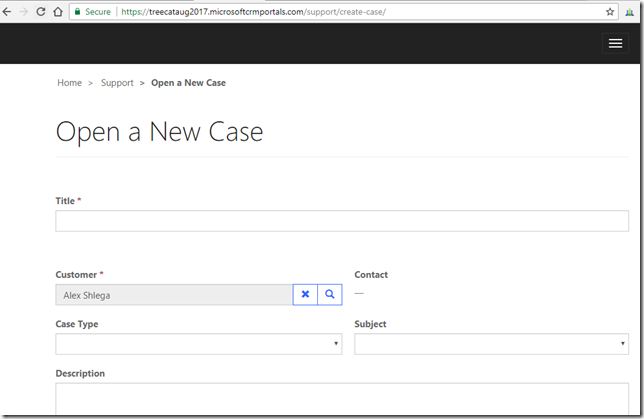Click the Title text field
Image resolution: width=644 pixels, height=419 pixels.
(341, 221)
